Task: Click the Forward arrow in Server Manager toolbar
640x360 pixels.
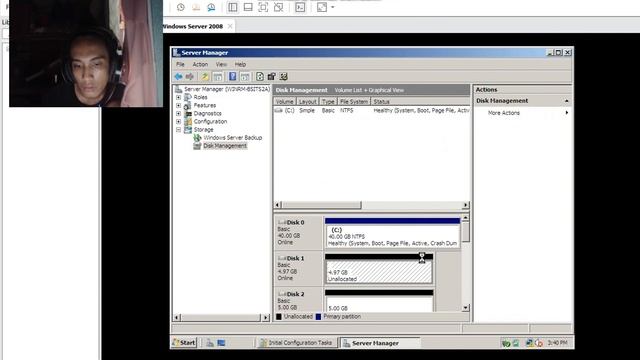Action: (189, 77)
